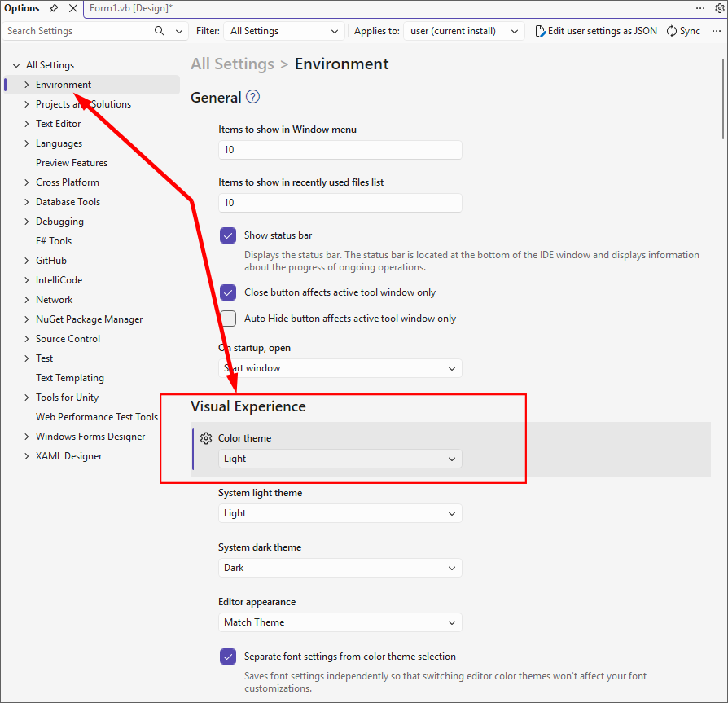Click the Sync button

tap(683, 31)
